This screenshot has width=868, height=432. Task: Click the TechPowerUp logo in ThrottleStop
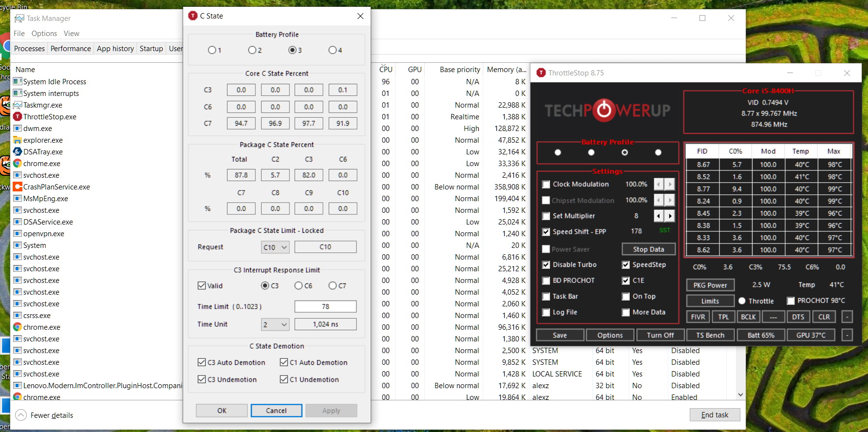tap(607, 111)
